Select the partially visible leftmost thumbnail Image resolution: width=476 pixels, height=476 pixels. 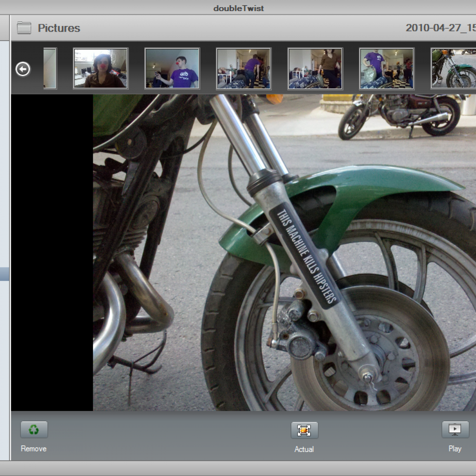tap(50, 69)
